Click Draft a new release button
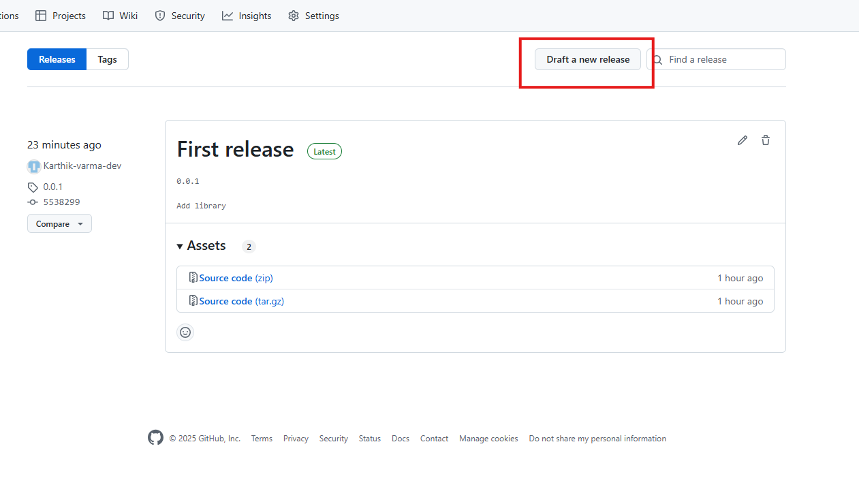The width and height of the screenshot is (859, 504). [x=588, y=59]
